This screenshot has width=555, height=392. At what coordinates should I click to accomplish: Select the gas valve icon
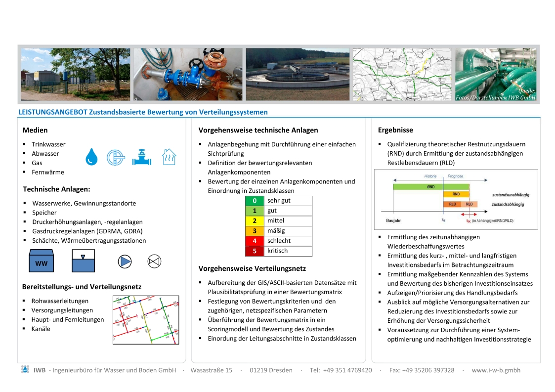pyautogui.click(x=142, y=157)
